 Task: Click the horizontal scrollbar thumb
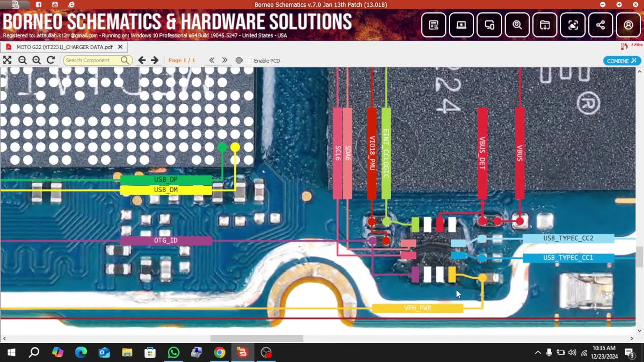point(257,339)
